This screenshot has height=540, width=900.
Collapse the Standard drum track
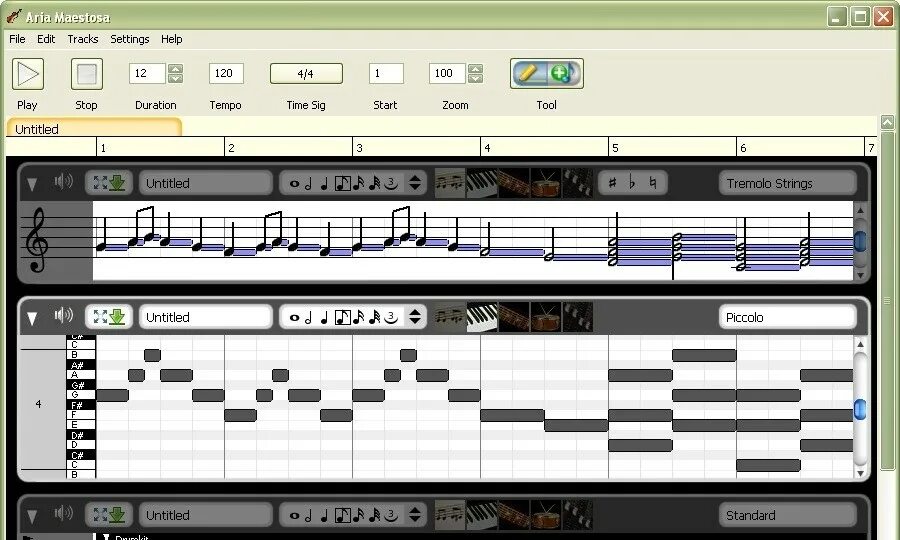tap(32, 516)
